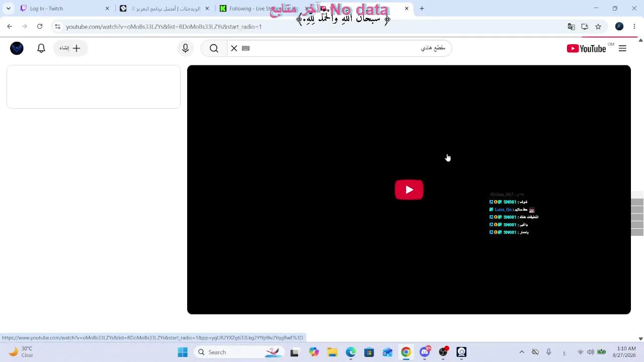
Task: Close the Log In - Twitch tab
Action: 107,9
